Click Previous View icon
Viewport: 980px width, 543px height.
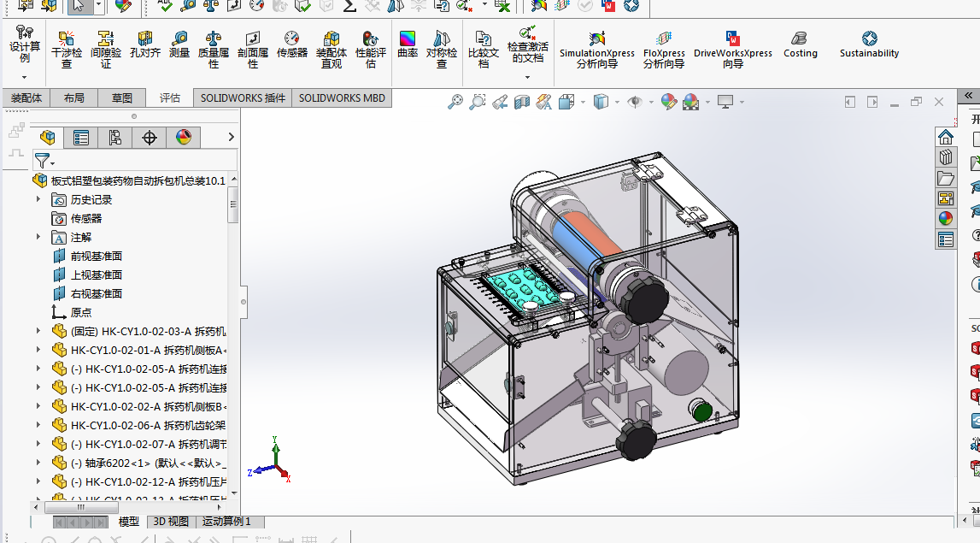click(x=499, y=102)
